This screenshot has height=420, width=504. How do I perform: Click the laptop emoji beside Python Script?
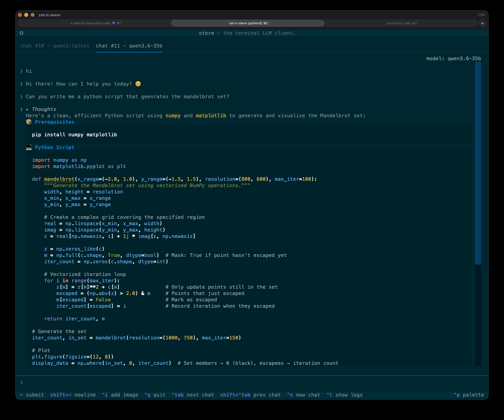coord(29,147)
